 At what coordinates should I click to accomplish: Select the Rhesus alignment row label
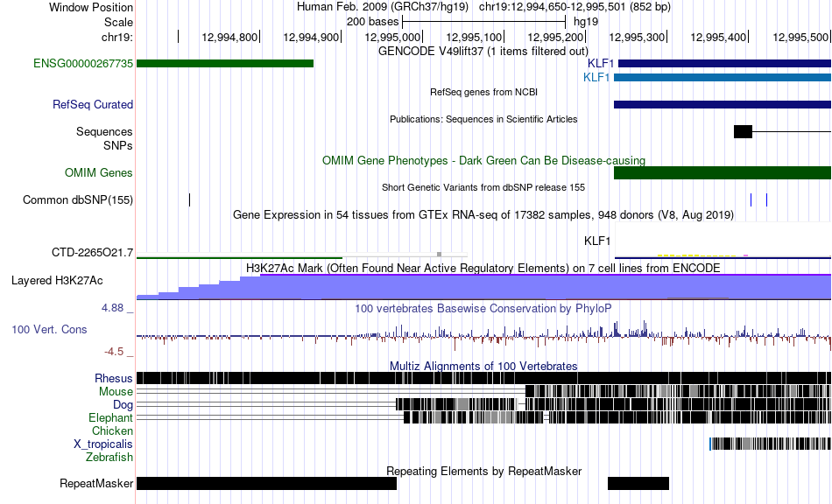pyautogui.click(x=114, y=378)
